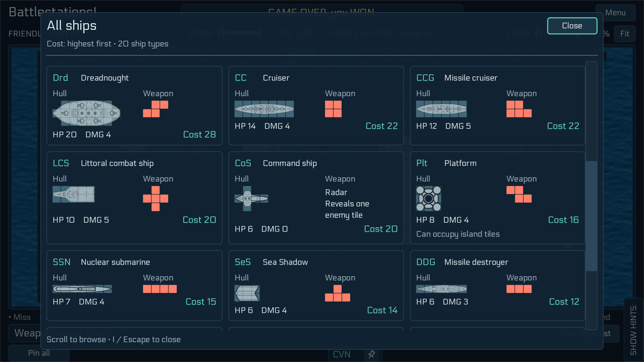This screenshot has width=644, height=362.
Task: Click the Littoral combat ship cross weapon pattern
Action: click(x=155, y=199)
